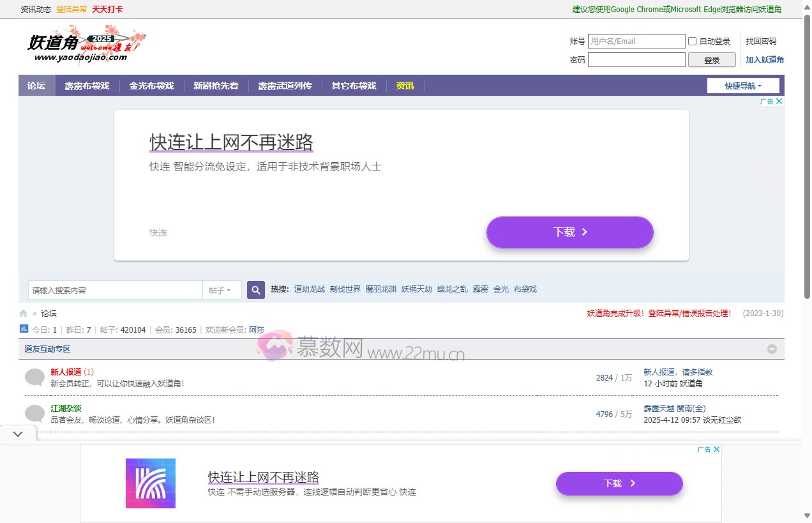Open 江湖杂谈 forum via its circular icon
The image size is (812, 523).
tap(34, 414)
